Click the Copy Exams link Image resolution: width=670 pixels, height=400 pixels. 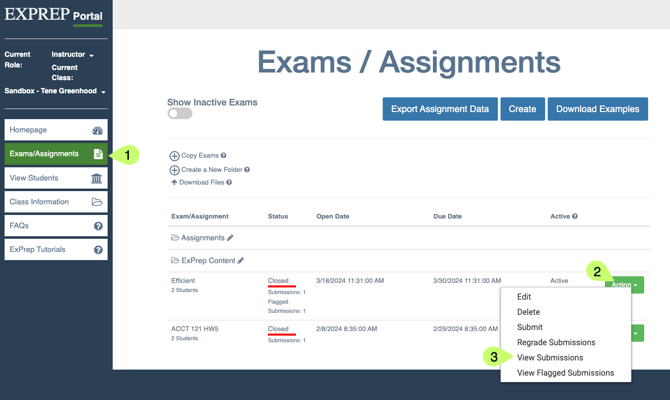coord(200,156)
